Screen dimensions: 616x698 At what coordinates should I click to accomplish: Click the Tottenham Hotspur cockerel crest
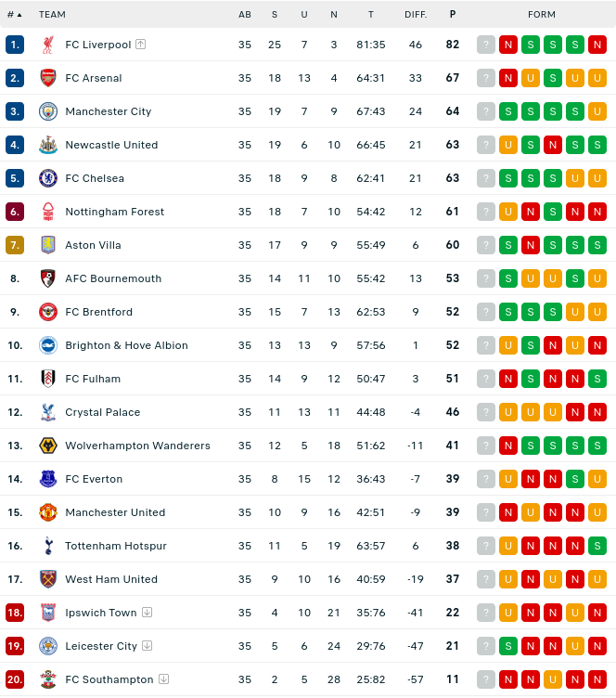click(x=48, y=546)
